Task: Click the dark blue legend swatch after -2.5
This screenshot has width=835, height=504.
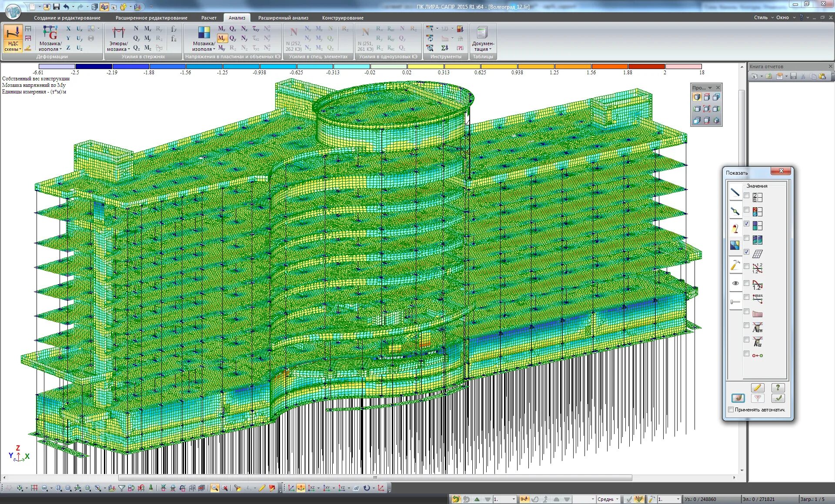Action: click(94, 66)
